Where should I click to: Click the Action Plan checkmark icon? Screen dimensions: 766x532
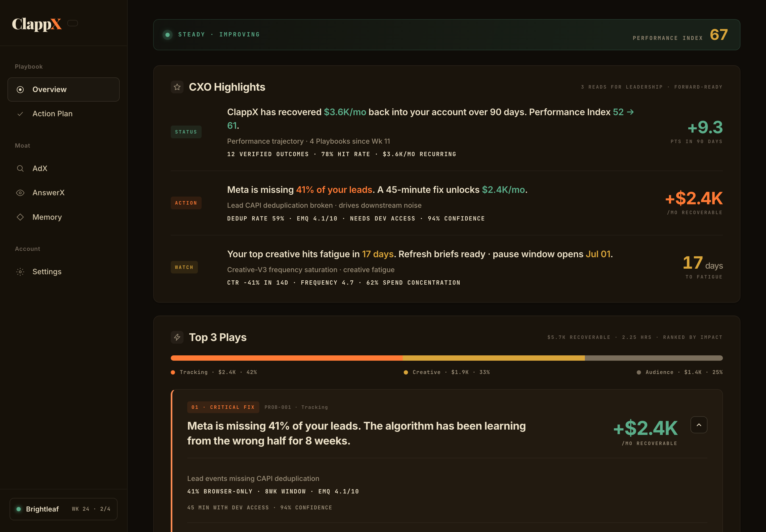coord(20,114)
